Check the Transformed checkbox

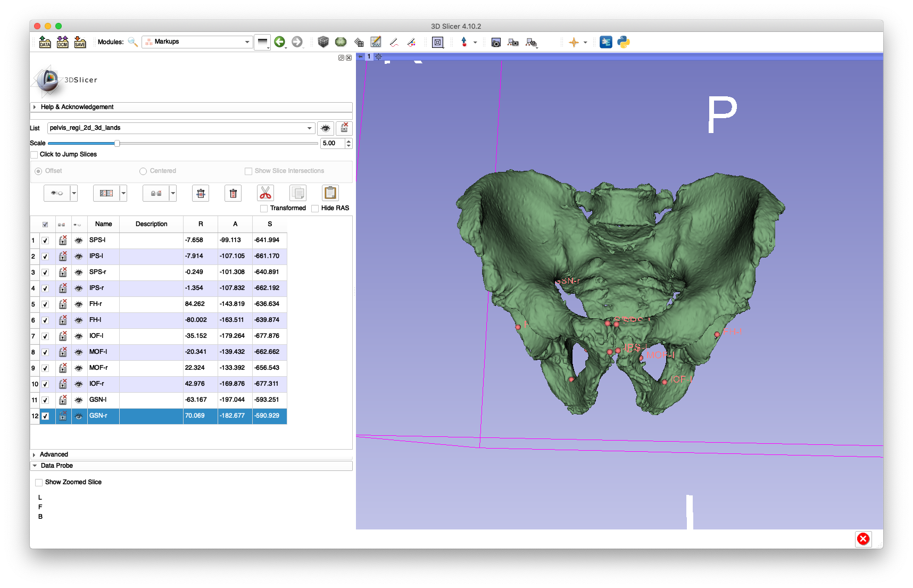[264, 209]
